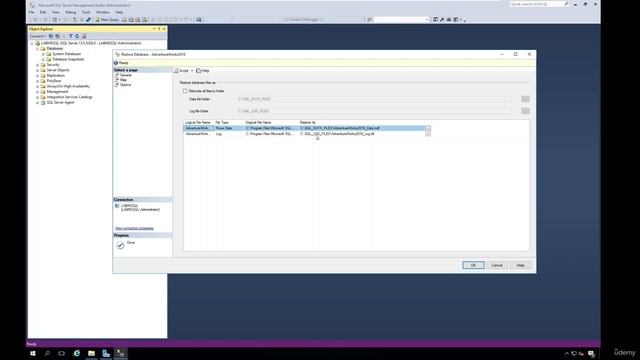This screenshot has width=640, height=360.
Task: Expand the Database Snapshots node
Action: click(x=43, y=59)
